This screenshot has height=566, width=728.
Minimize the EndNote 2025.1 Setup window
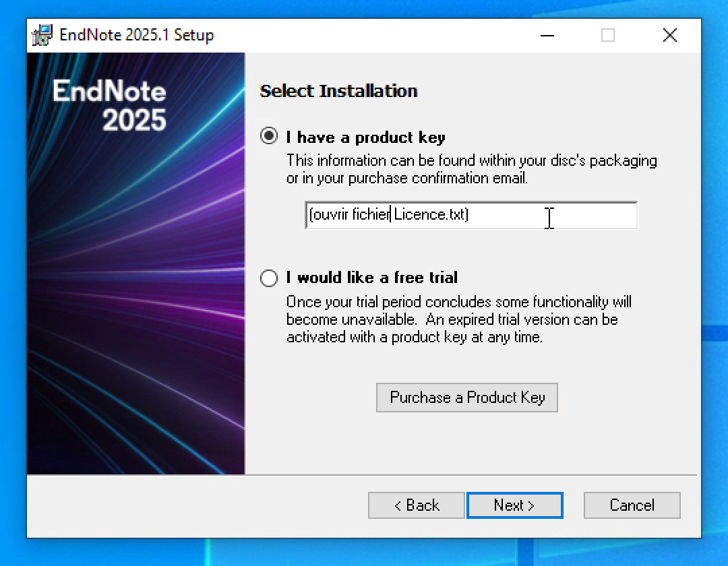click(x=546, y=35)
